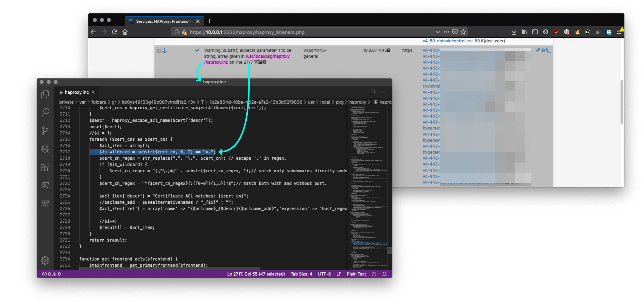This screenshot has width=644, height=306.
Task: Click the 'private' breadcrumb segment
Action: [x=67, y=102]
